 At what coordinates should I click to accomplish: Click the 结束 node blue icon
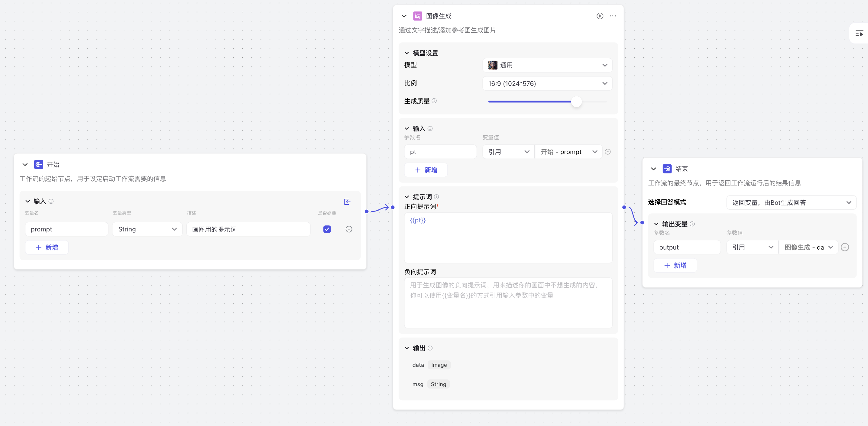point(667,169)
